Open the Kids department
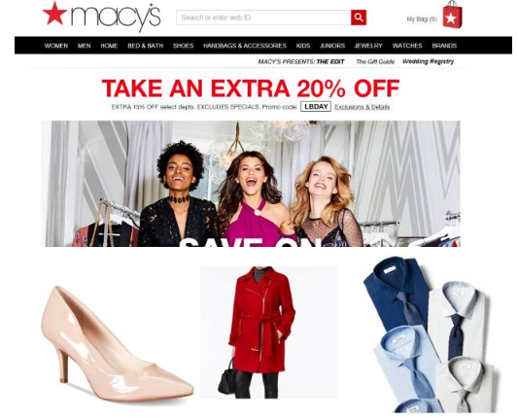The image size is (518, 420). [303, 46]
